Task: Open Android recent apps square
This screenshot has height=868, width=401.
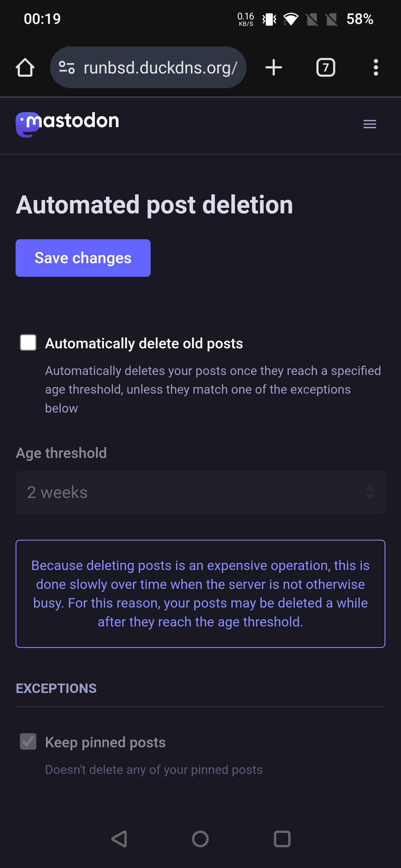Action: 282,839
